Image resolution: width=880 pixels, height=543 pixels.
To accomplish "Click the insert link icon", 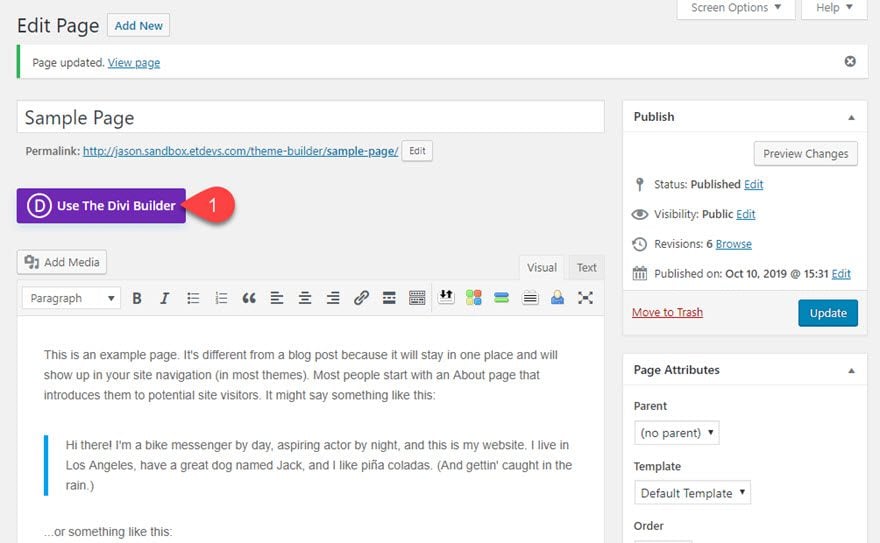I will click(361, 298).
